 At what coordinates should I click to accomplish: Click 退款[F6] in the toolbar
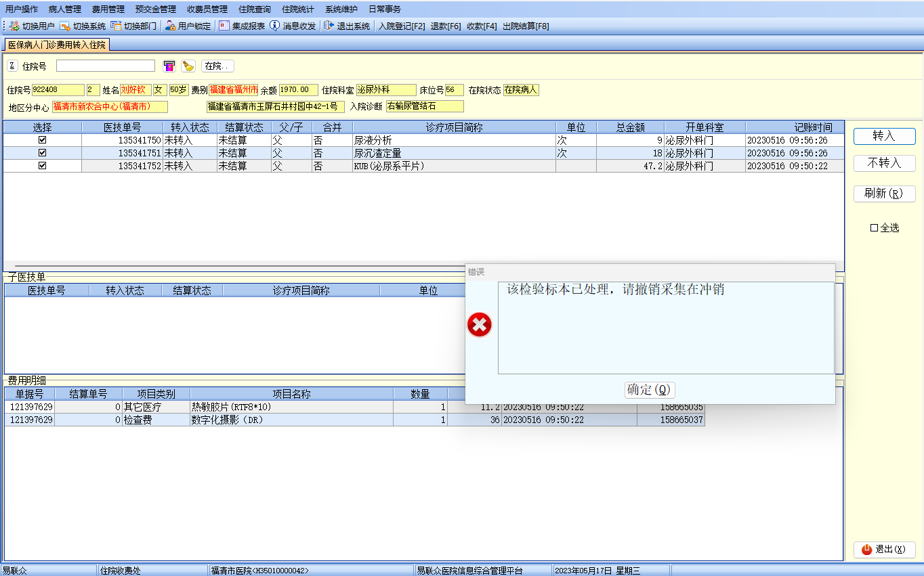click(x=446, y=26)
